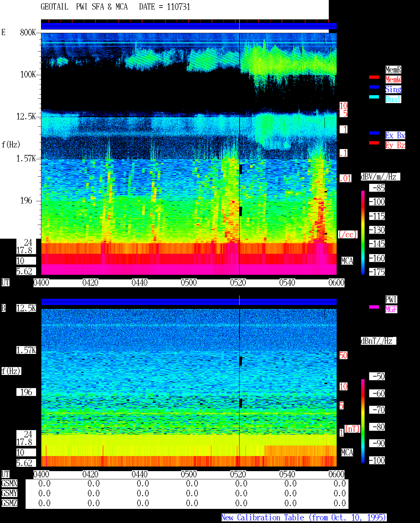Click the GEOTAIL PWI SFA & MCA title
This screenshot has width=420, height=523.
[x=84, y=7]
